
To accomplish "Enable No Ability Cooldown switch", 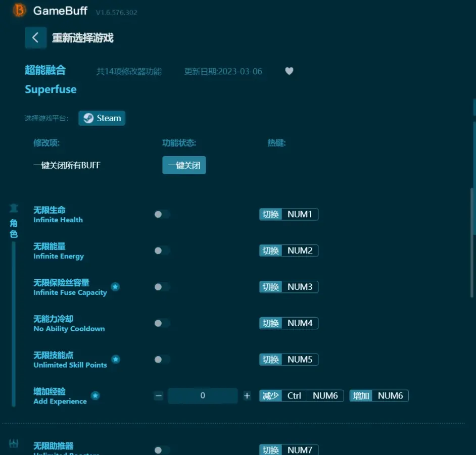I will 162,323.
